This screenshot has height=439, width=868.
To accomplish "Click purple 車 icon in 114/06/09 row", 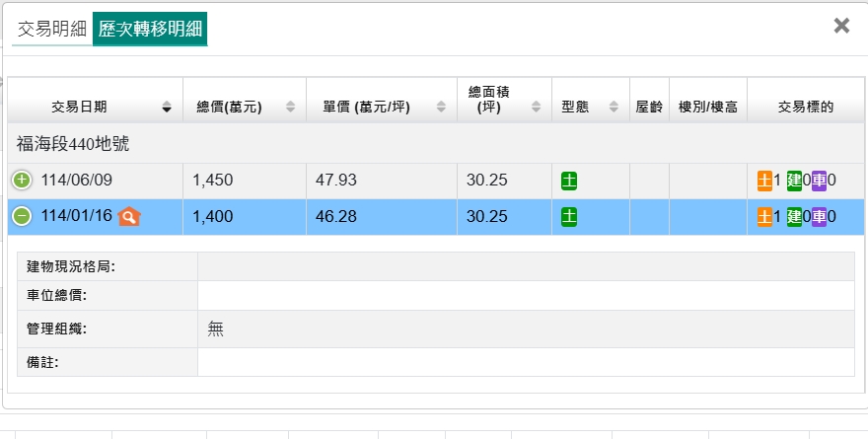I will [819, 181].
